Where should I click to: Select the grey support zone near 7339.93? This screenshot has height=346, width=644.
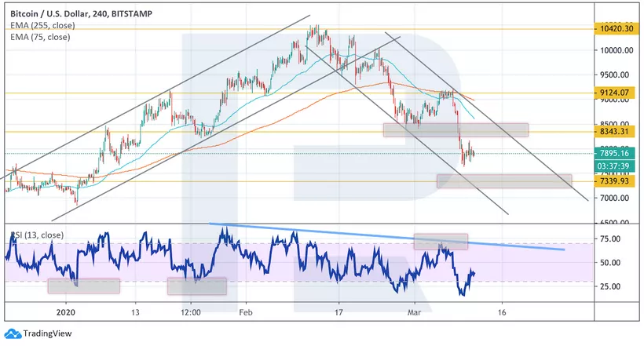[503, 180]
